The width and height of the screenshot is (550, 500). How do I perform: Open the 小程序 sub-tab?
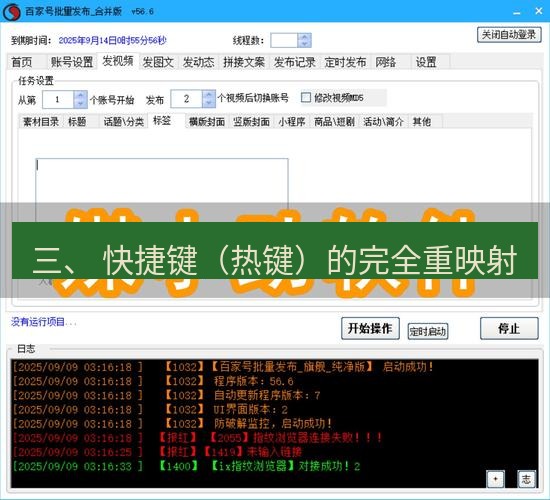point(291,122)
